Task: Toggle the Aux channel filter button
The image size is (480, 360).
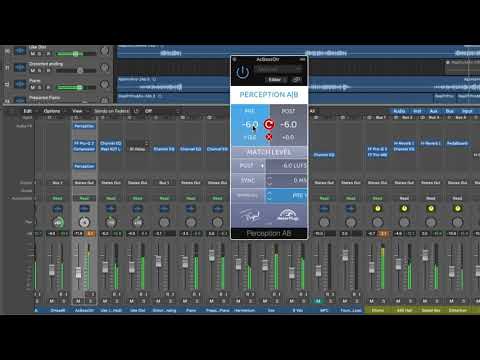Action: (x=433, y=111)
